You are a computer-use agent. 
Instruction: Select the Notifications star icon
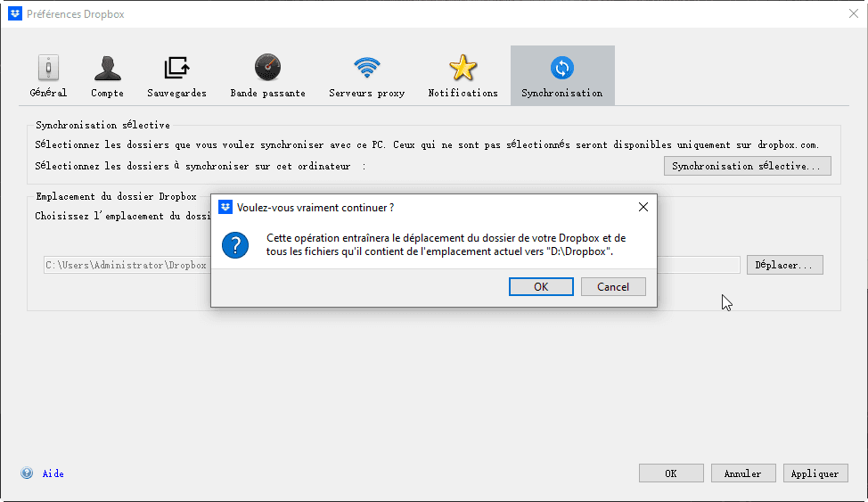click(463, 69)
